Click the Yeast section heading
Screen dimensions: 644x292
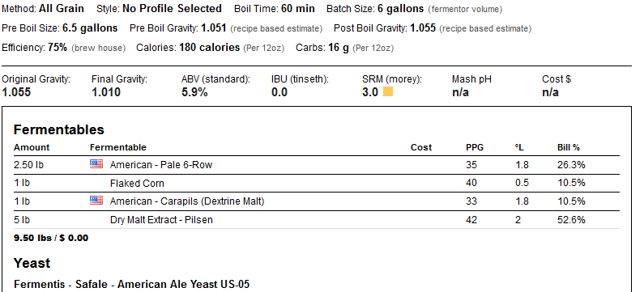click(32, 263)
